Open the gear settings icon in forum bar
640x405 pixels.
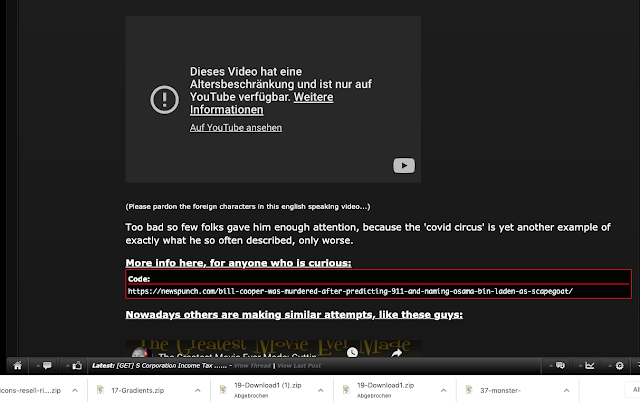(x=620, y=365)
